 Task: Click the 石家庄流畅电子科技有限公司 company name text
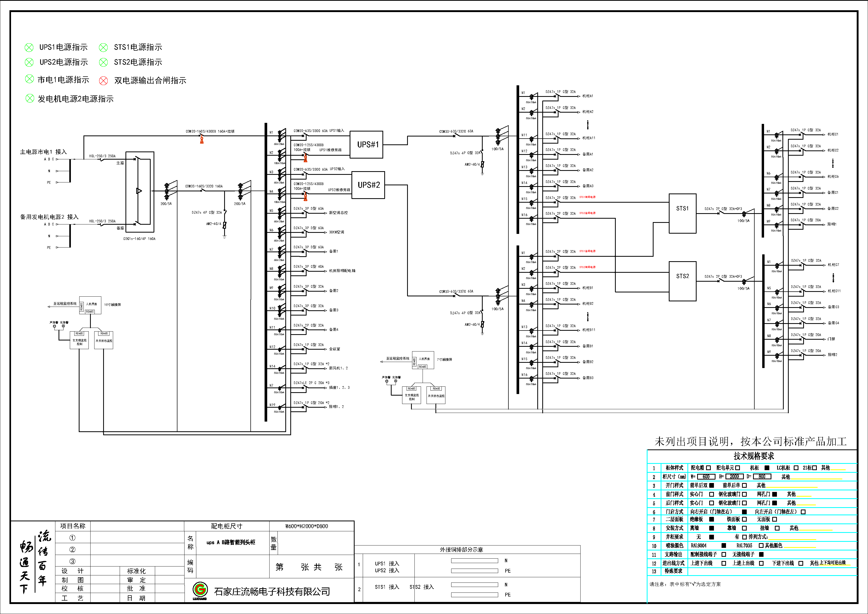[x=272, y=592]
